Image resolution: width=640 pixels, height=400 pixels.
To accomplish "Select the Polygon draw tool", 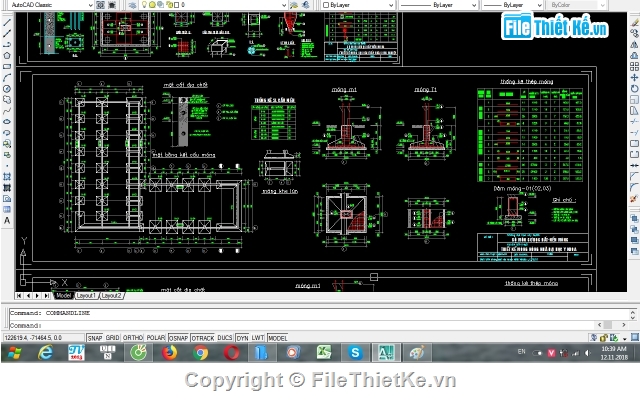I will tap(7, 56).
